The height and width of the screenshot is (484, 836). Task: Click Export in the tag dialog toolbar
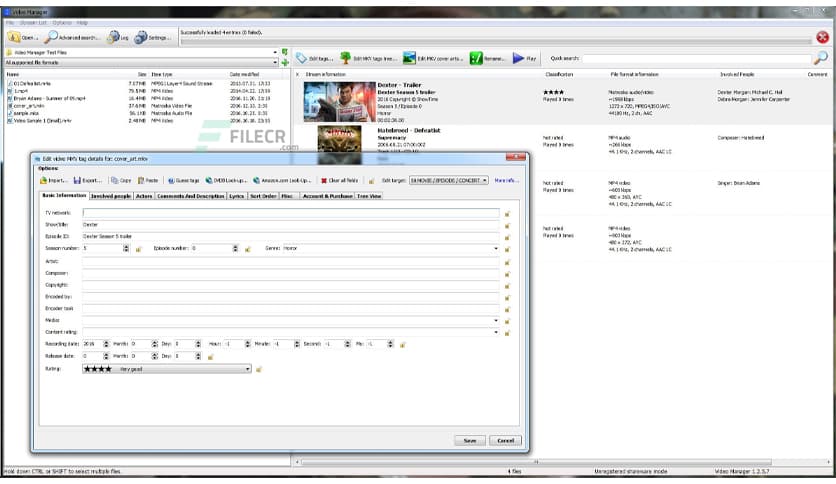click(x=87, y=181)
